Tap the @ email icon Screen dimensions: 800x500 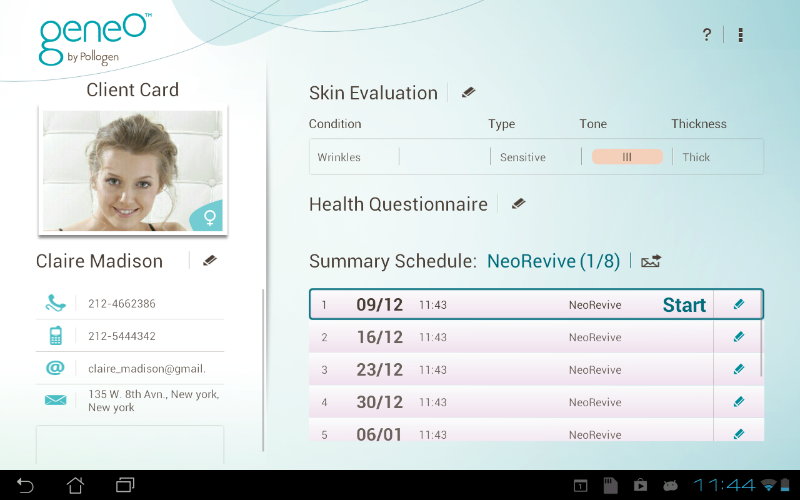(x=55, y=368)
